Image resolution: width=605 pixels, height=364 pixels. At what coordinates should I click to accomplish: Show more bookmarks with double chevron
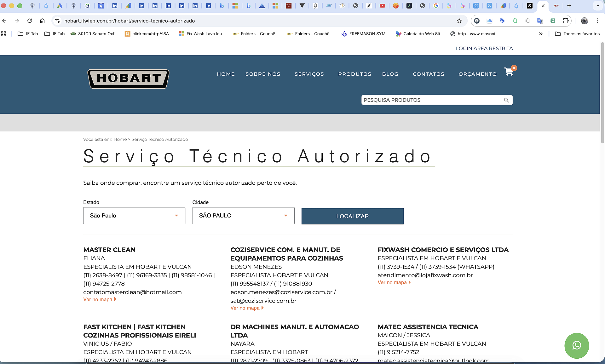(x=541, y=34)
